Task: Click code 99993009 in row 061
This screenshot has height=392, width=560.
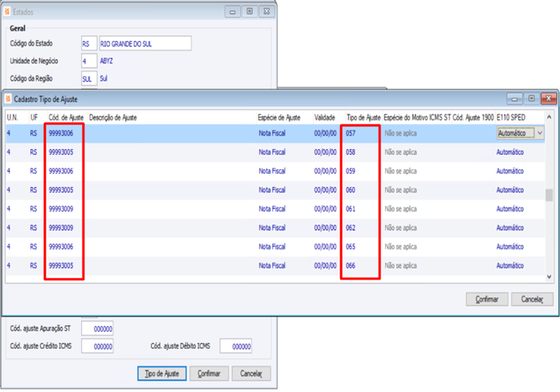Action: point(61,209)
